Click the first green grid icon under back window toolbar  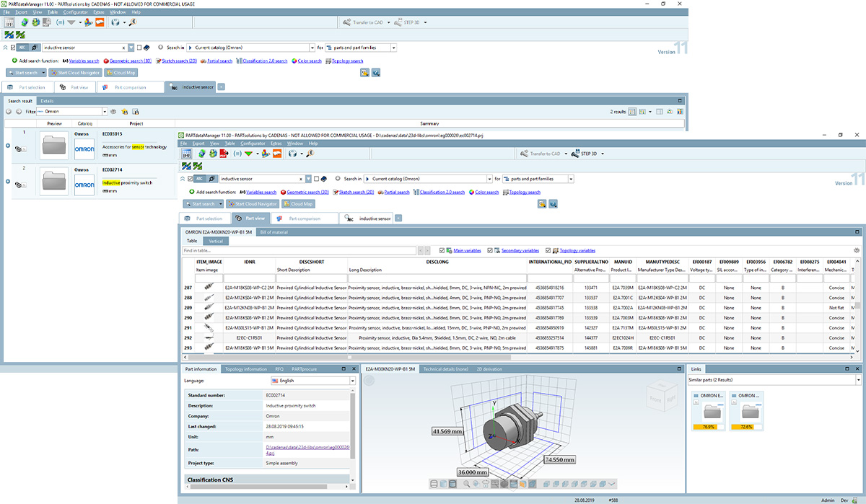pos(8,35)
